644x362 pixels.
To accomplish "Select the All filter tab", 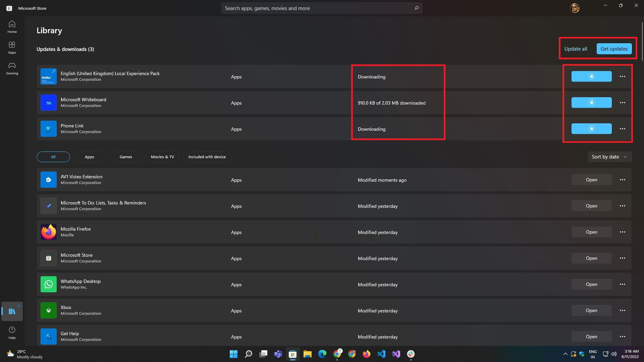I will point(53,157).
